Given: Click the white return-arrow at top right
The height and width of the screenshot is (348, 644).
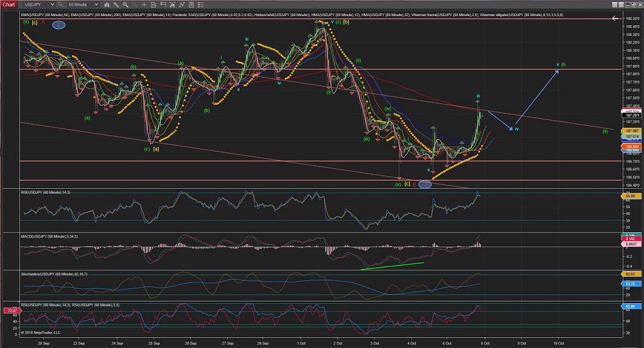Looking at the screenshot, I should click(615, 19).
